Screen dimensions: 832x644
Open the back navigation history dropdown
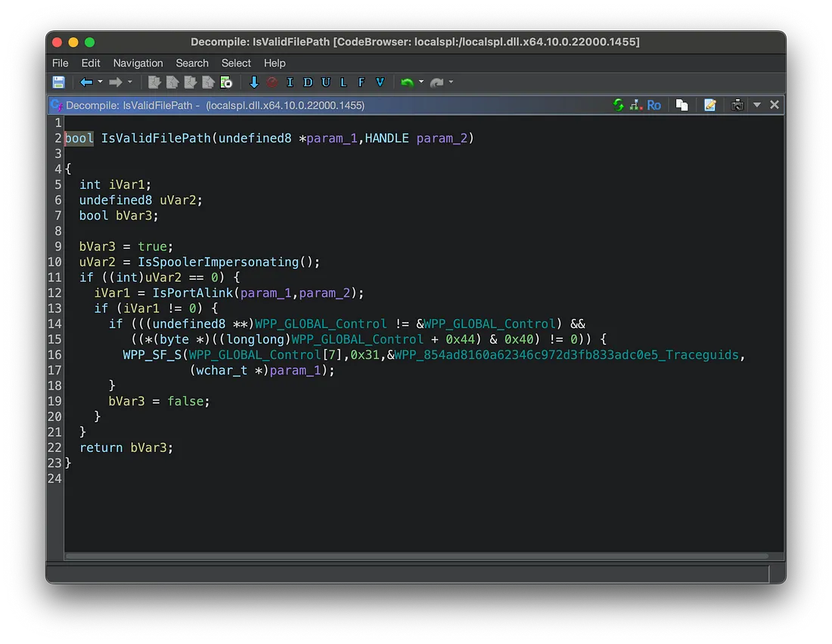[x=99, y=82]
